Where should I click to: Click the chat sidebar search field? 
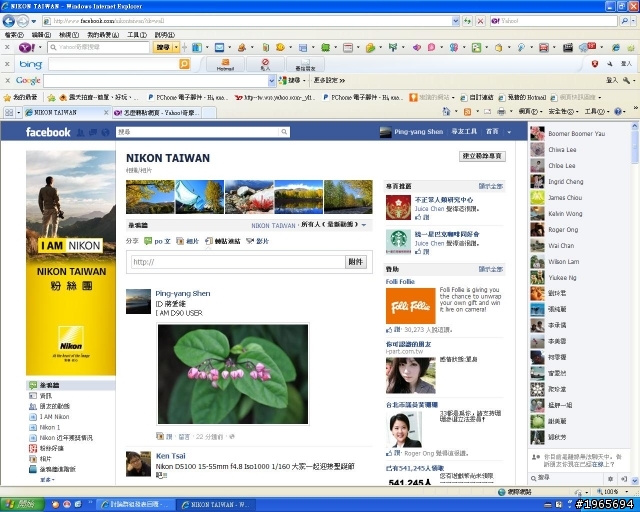pyautogui.click(x=567, y=478)
